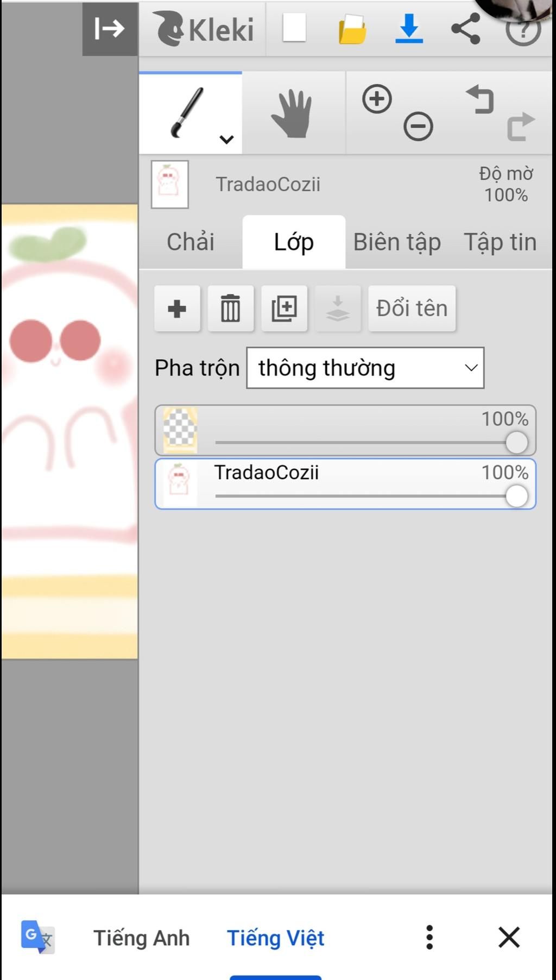Add a new layer

click(x=177, y=309)
